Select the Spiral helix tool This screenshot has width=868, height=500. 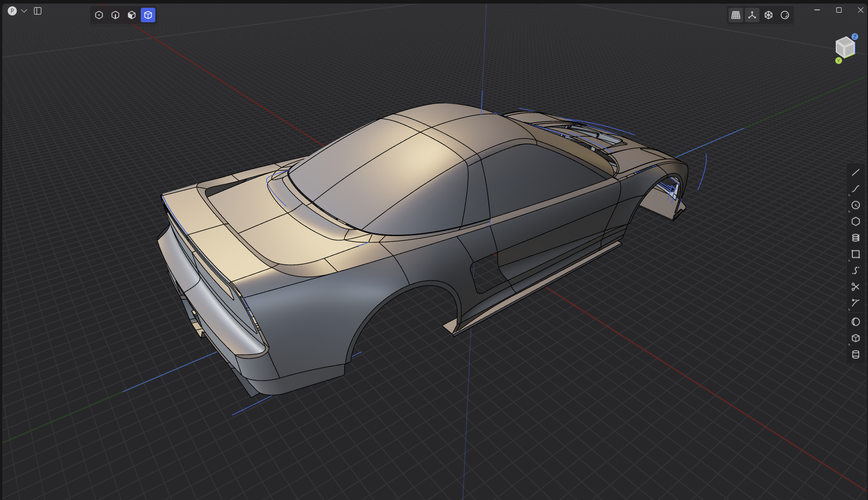(x=856, y=238)
